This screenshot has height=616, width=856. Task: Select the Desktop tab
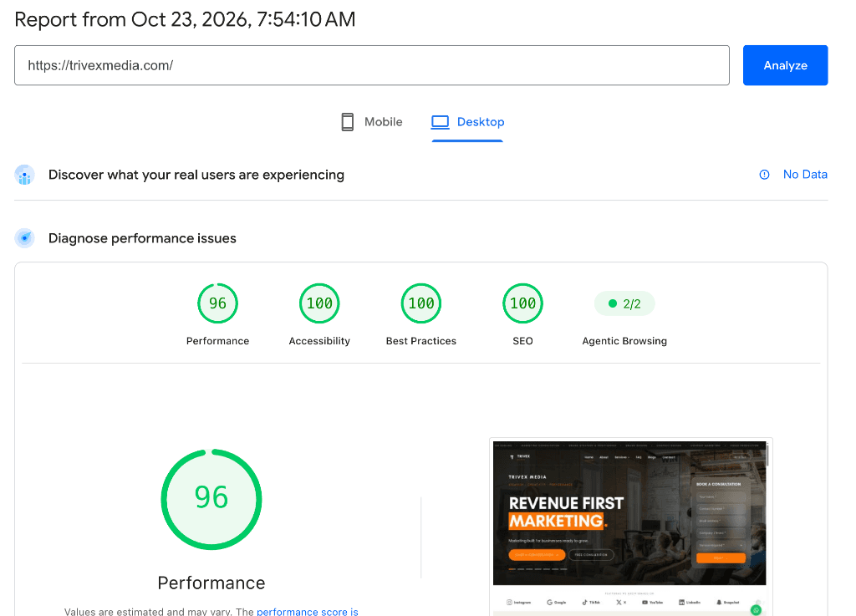click(467, 122)
